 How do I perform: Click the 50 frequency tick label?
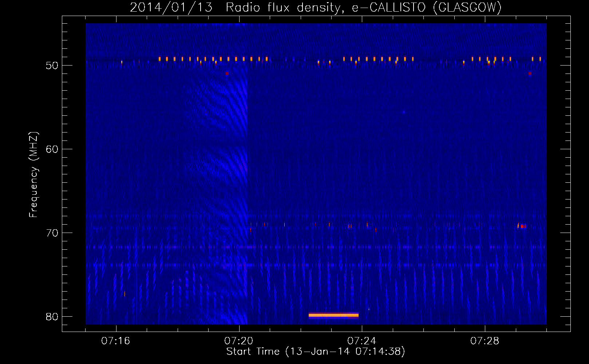pos(52,66)
